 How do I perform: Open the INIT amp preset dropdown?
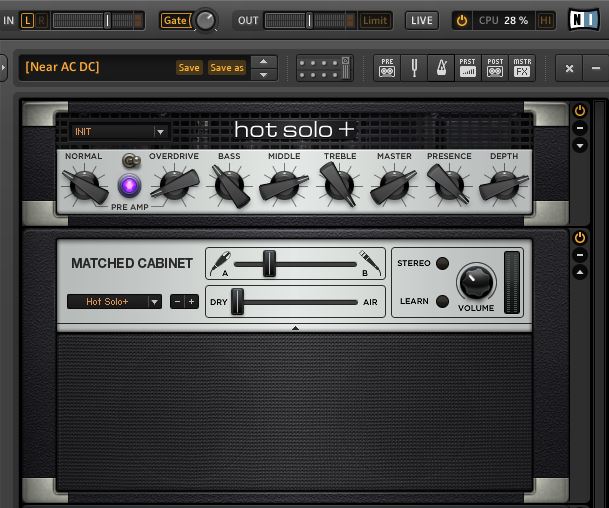point(120,132)
